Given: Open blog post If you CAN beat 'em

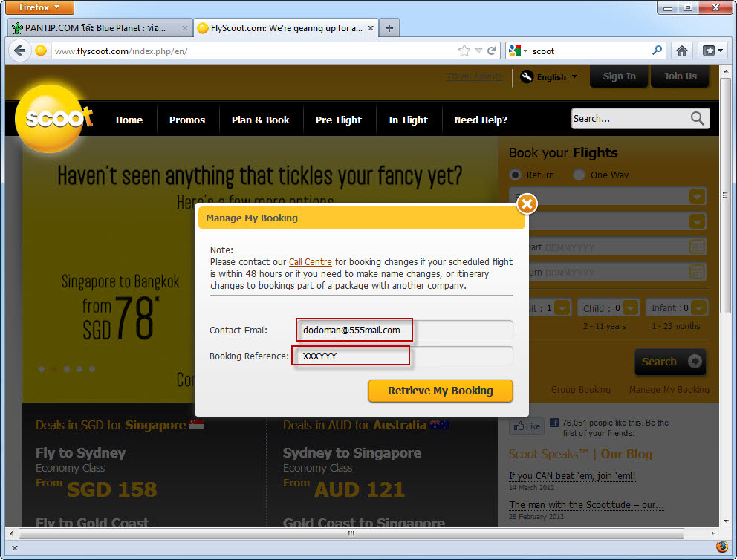Looking at the screenshot, I should point(572,476).
